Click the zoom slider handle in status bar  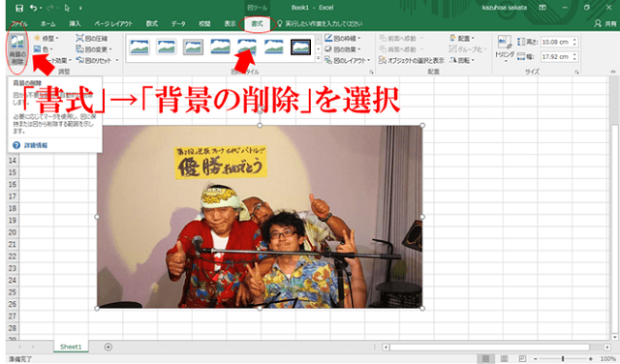(563, 359)
